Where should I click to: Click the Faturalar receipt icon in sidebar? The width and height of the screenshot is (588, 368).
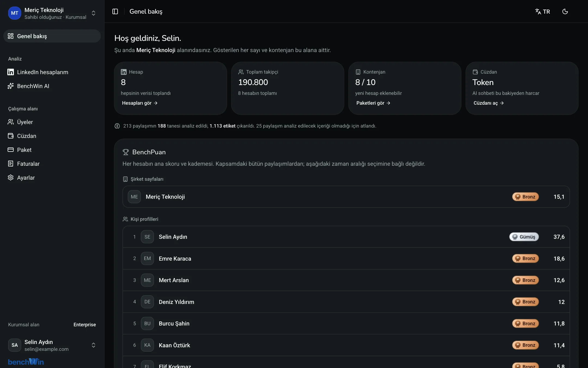(x=11, y=164)
